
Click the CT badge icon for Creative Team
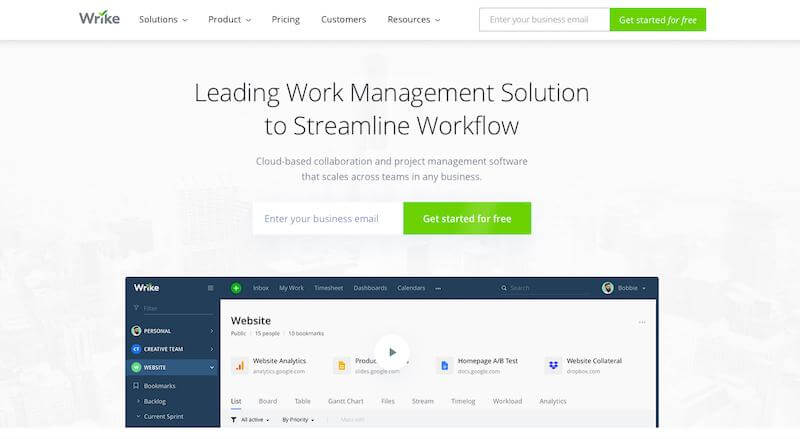(x=136, y=349)
